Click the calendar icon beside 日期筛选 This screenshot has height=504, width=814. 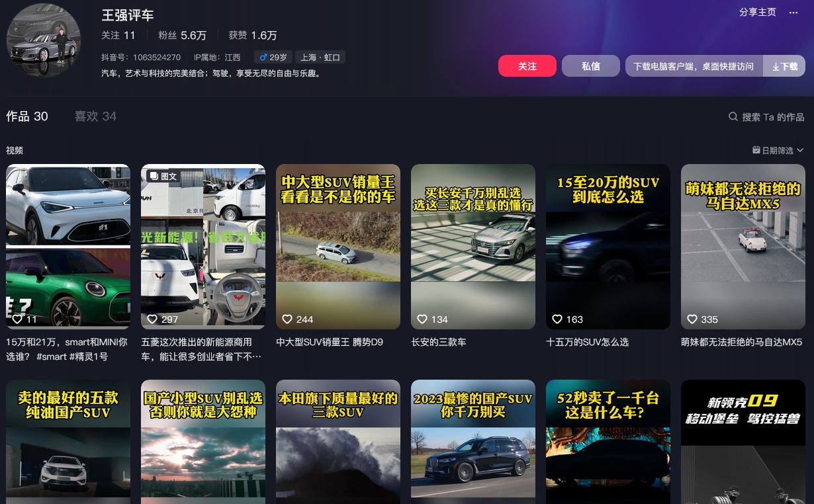[x=756, y=150]
